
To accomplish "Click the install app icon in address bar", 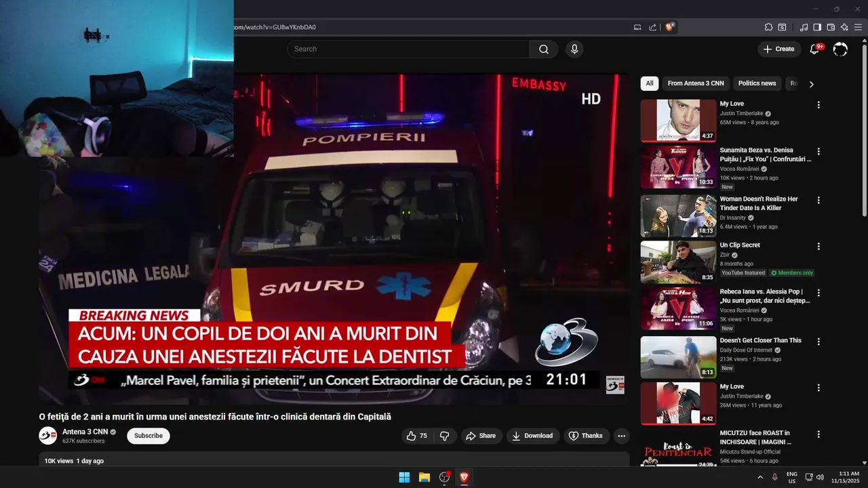I will point(637,27).
